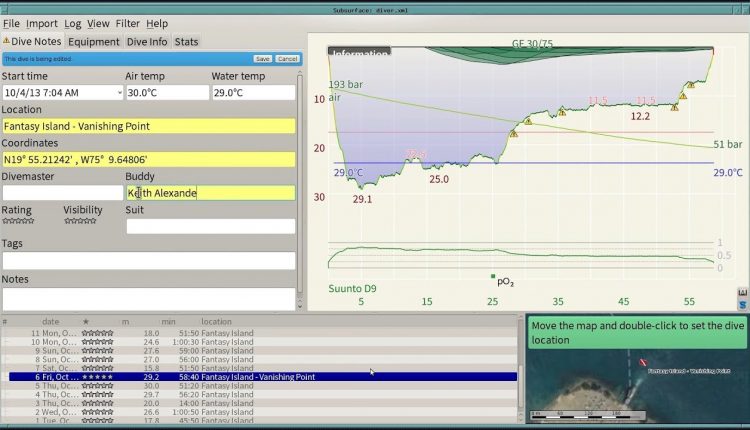Click the 193 bar pressure label
This screenshot has height=430, width=750.
(x=346, y=85)
